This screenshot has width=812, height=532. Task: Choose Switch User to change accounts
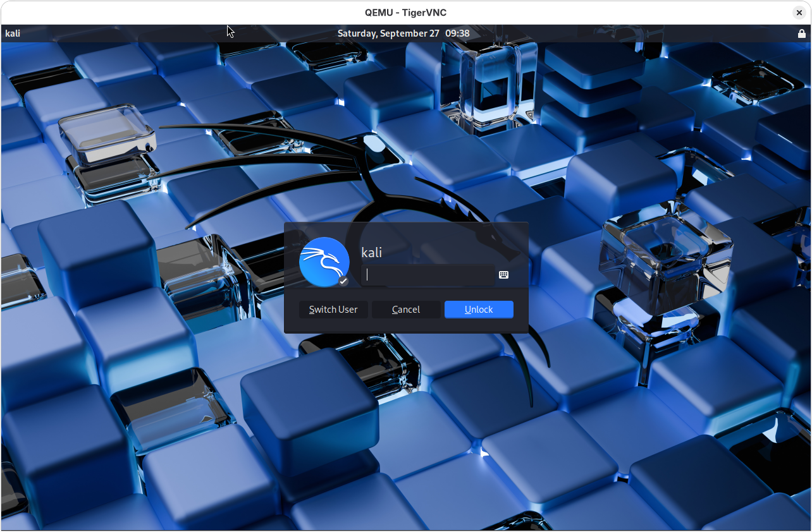click(x=333, y=309)
